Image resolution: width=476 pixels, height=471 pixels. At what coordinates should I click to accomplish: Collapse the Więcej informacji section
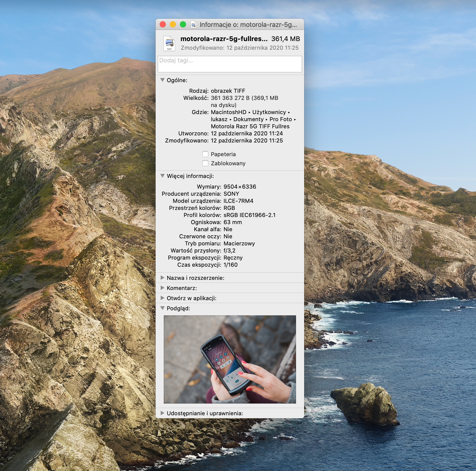tap(162, 176)
